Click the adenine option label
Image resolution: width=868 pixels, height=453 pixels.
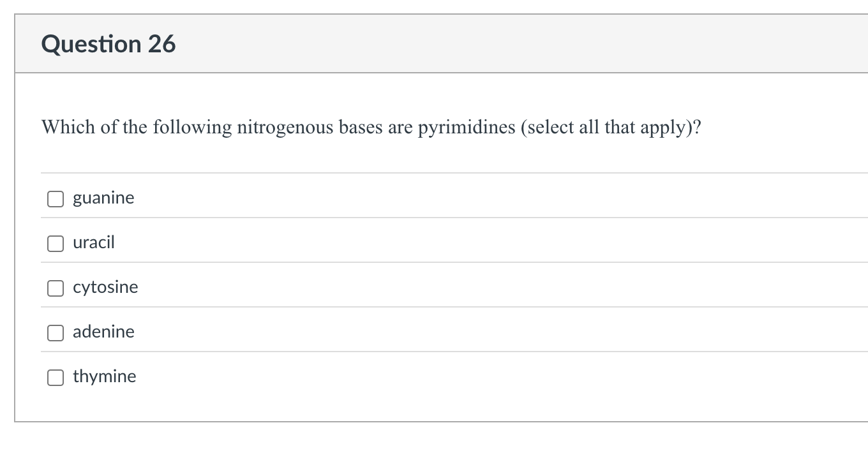coord(103,332)
